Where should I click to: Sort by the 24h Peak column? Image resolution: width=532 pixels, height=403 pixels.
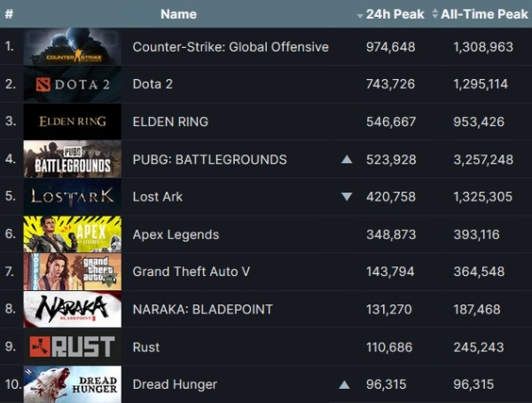(390, 14)
